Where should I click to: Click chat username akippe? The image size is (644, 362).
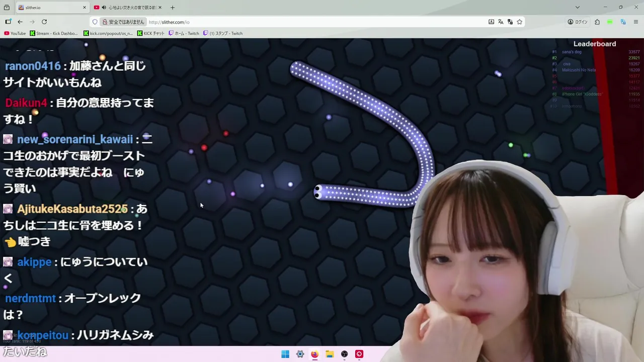34,262
